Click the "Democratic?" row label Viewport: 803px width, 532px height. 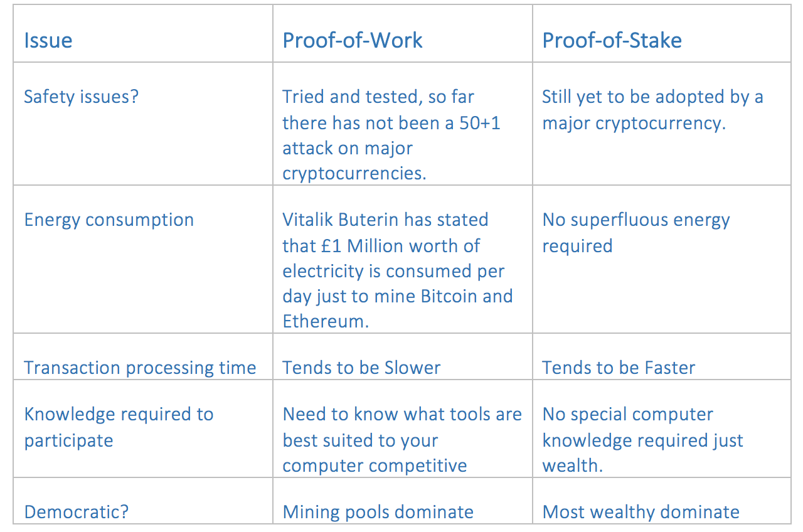[x=76, y=512]
